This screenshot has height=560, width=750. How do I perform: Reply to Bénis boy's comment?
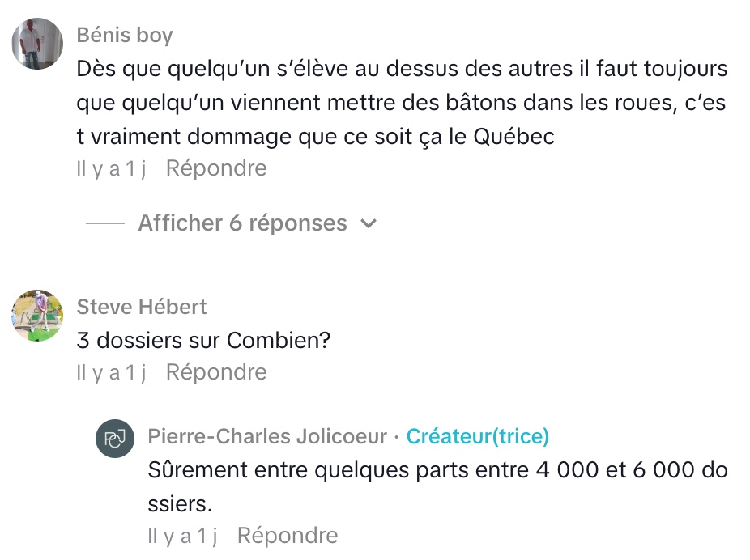click(215, 168)
